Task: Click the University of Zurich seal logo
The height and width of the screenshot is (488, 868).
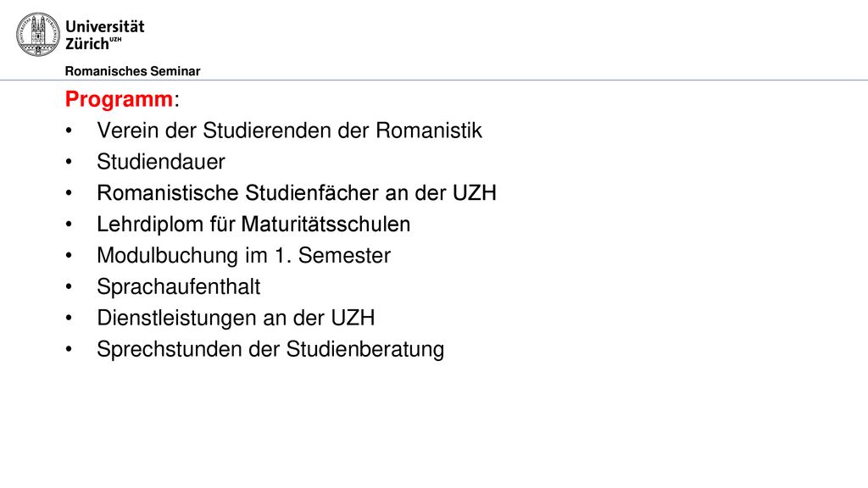Action: click(37, 34)
